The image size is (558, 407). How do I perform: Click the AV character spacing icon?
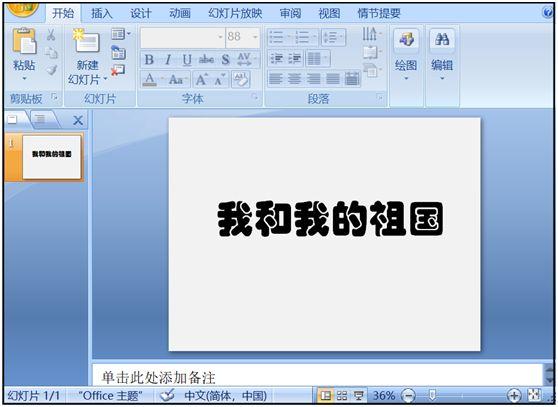tap(244, 59)
